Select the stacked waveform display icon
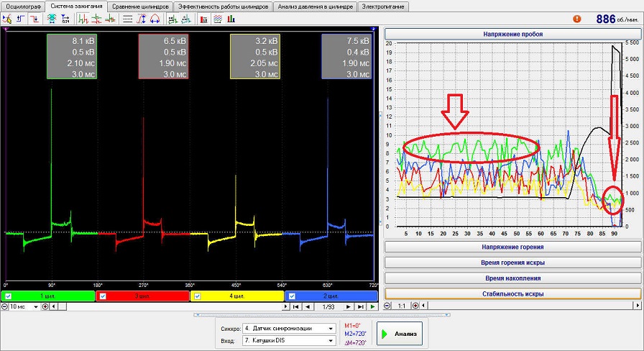Image resolution: width=644 pixels, height=351 pixels. (96, 19)
